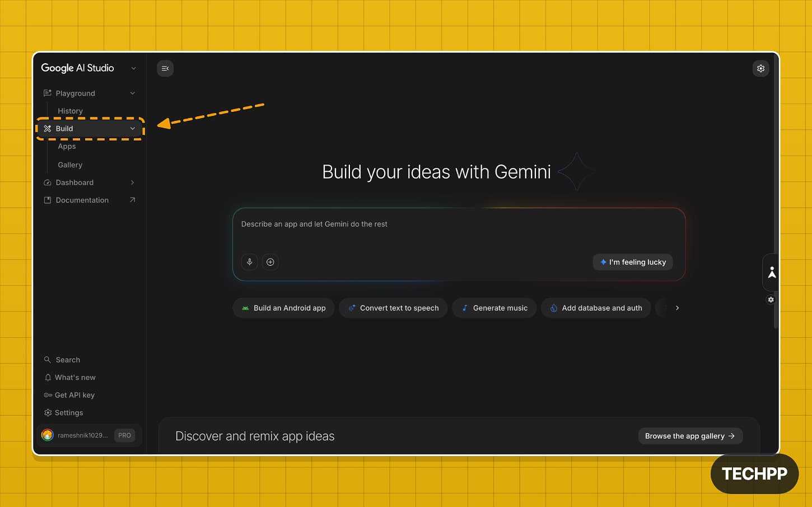Open the settings gear at top right

click(760, 68)
